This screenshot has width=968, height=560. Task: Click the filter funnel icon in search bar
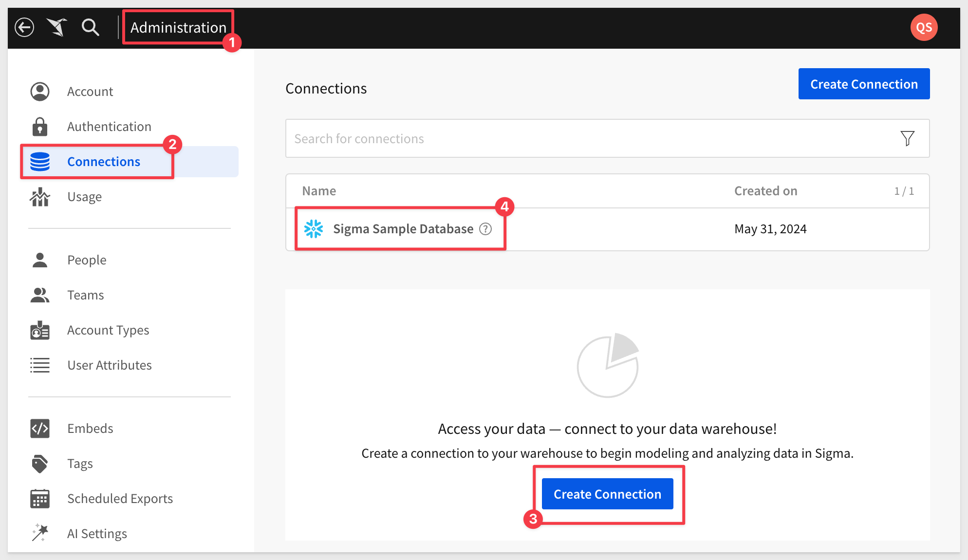coord(907,139)
